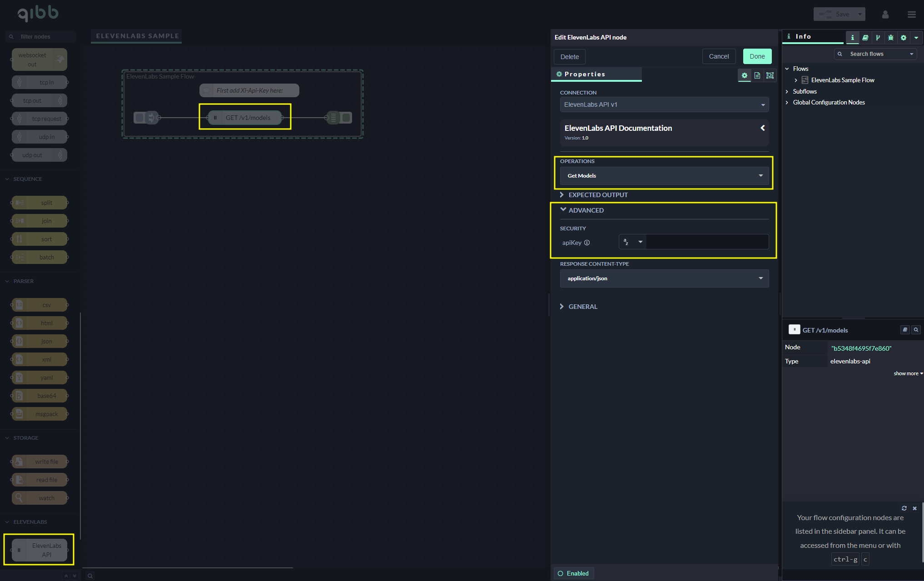The image size is (924, 581).
Task: Open the debug messages bug icon
Action: (x=891, y=38)
